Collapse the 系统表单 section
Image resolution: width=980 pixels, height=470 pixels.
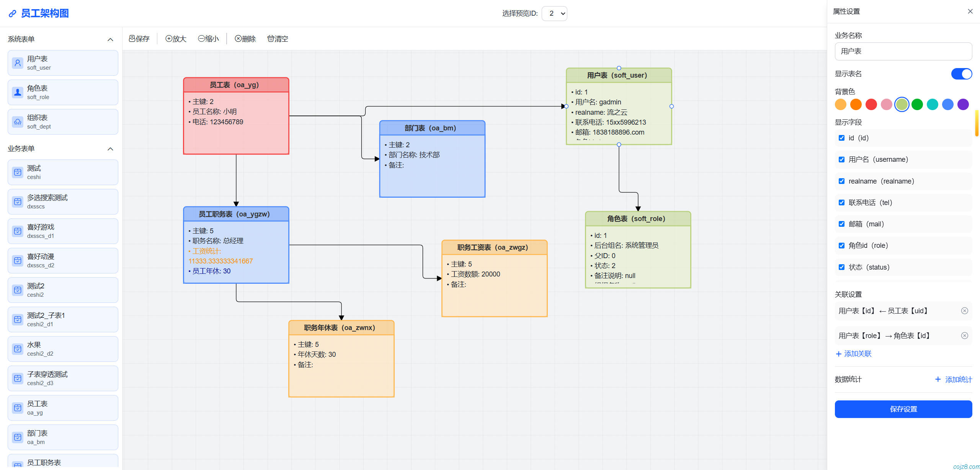[x=110, y=39]
